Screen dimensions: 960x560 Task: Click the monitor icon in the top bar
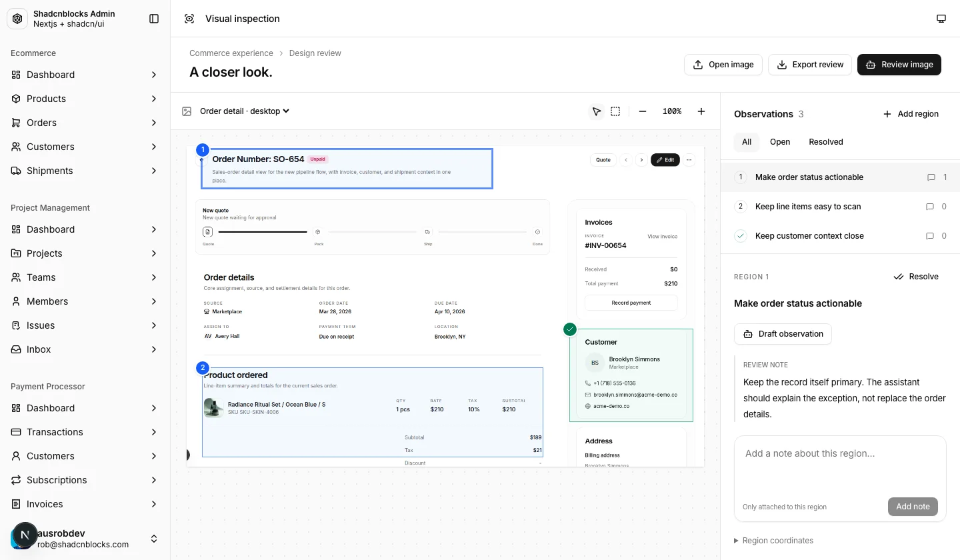click(x=941, y=19)
